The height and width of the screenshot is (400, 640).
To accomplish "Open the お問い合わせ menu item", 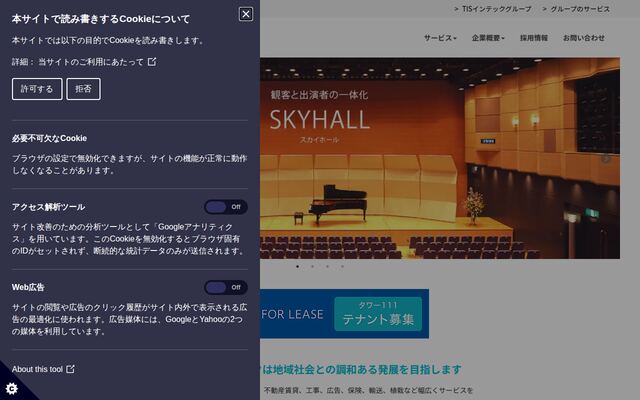I will [584, 38].
